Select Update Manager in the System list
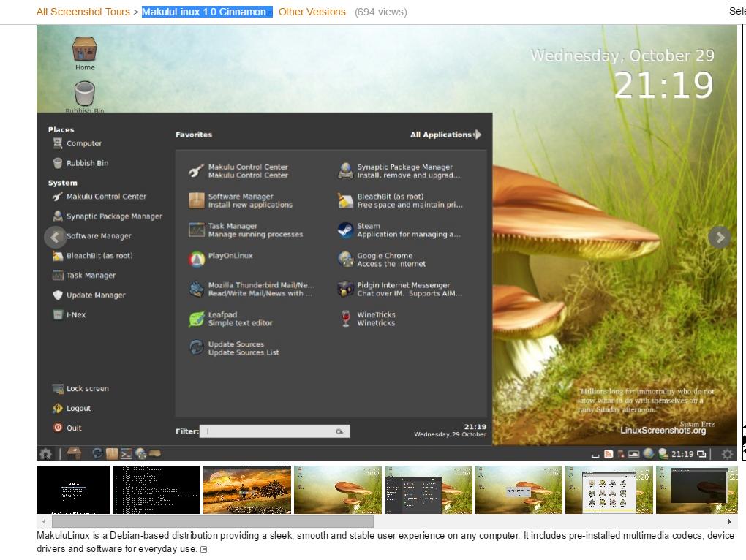Viewport: 746px width, 560px height. 88,295
